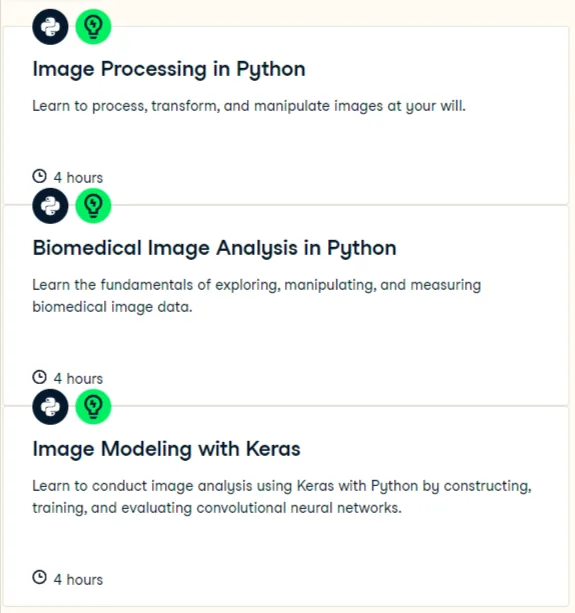Click Python icon on Image Processing card
This screenshot has height=613, width=575.
tap(50, 27)
